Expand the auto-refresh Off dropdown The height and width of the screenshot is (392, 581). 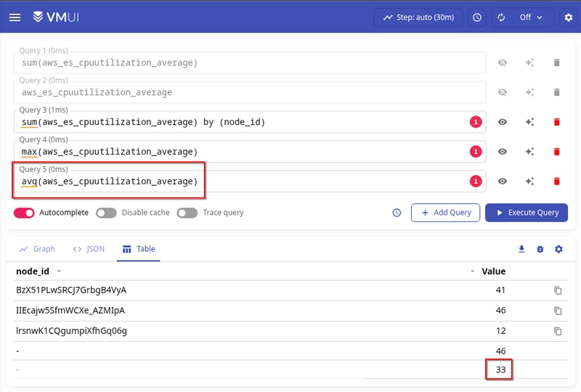point(522,17)
